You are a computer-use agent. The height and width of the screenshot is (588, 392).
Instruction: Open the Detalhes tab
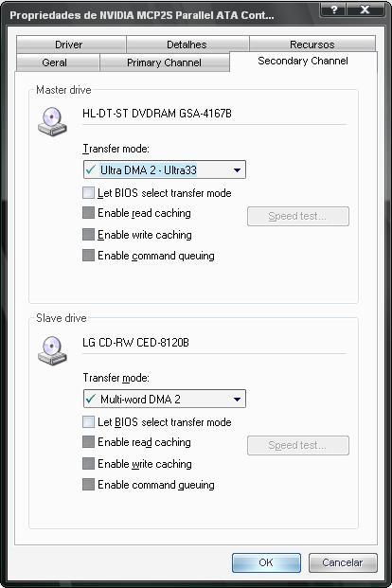[x=187, y=45]
